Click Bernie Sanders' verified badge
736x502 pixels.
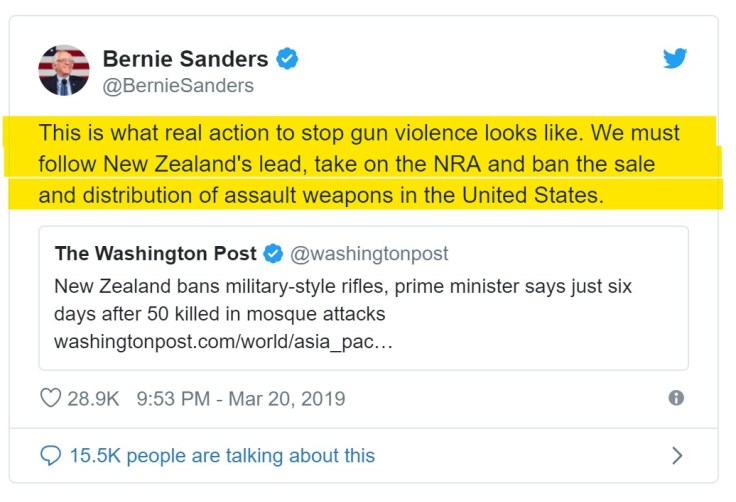tap(288, 58)
